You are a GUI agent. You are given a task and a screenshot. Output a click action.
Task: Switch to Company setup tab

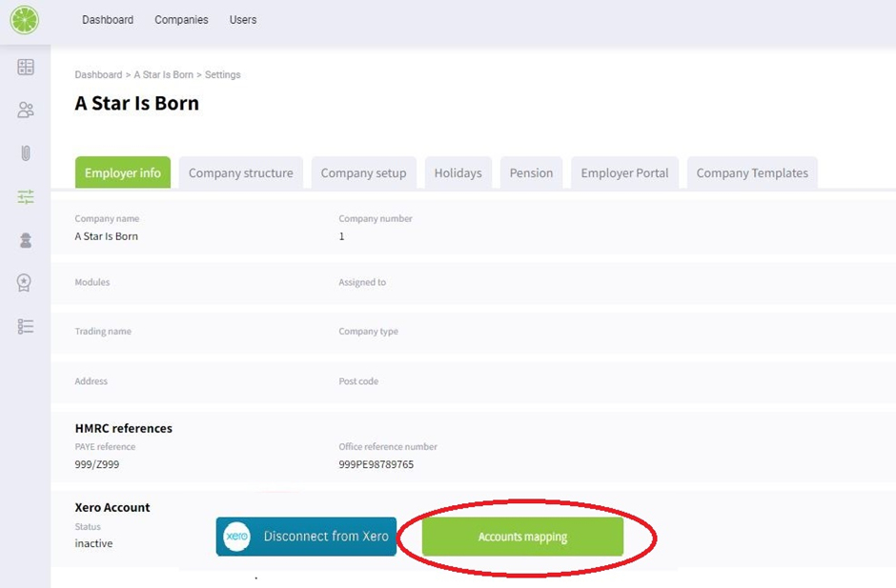(x=363, y=172)
